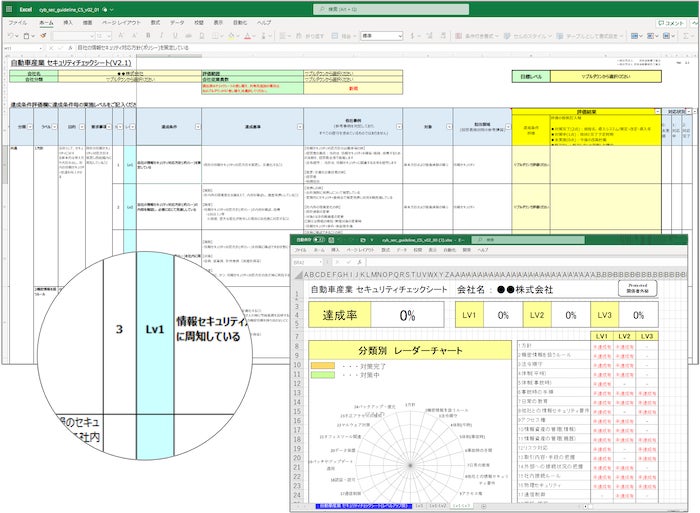
Task: Toggle AutoSave switch in front window
Action: pyautogui.click(x=319, y=240)
